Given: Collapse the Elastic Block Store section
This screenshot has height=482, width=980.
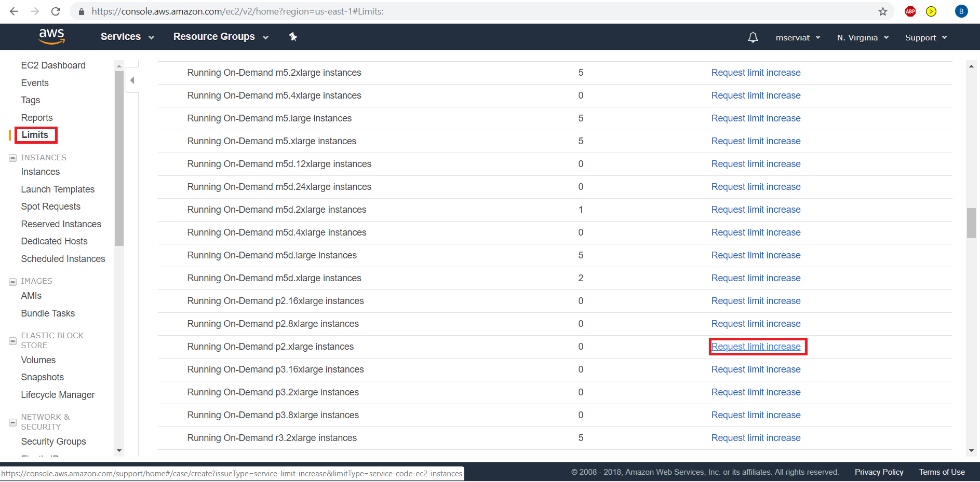Looking at the screenshot, I should (x=13, y=341).
